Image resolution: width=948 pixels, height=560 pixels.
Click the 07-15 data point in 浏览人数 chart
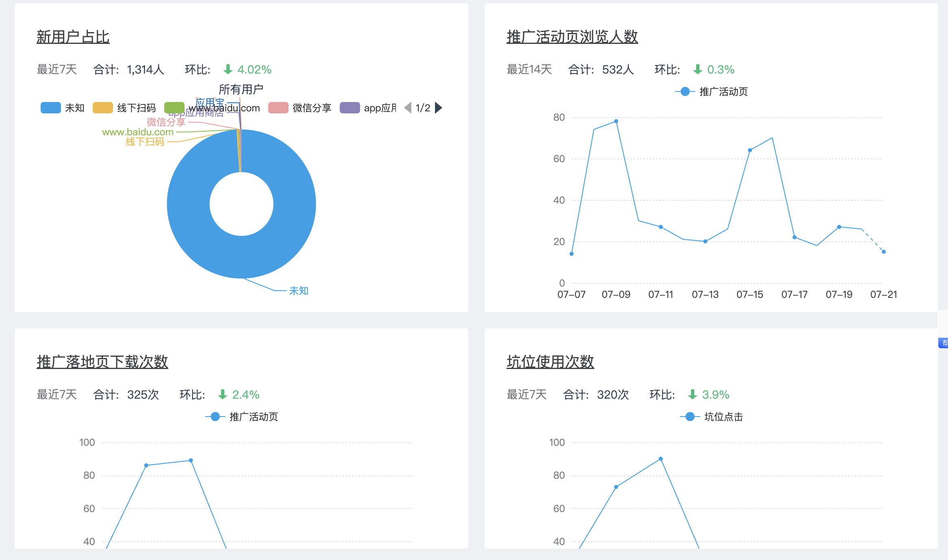(x=750, y=150)
